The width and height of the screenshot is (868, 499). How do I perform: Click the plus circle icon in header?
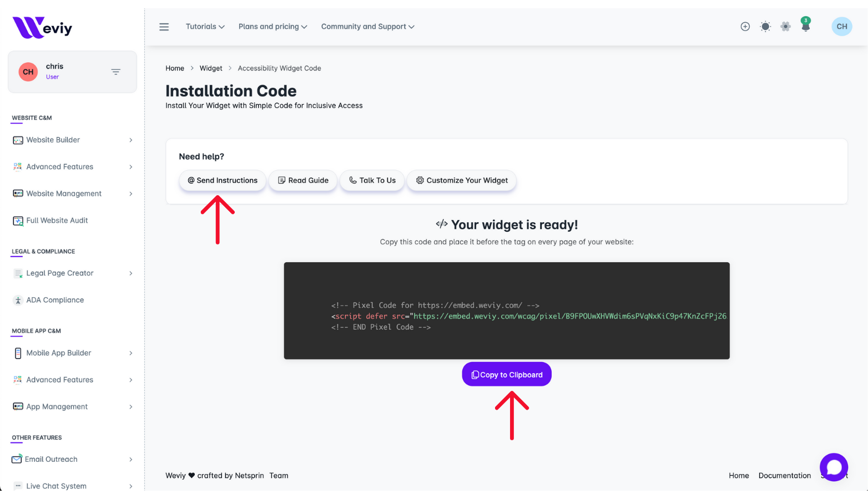745,27
